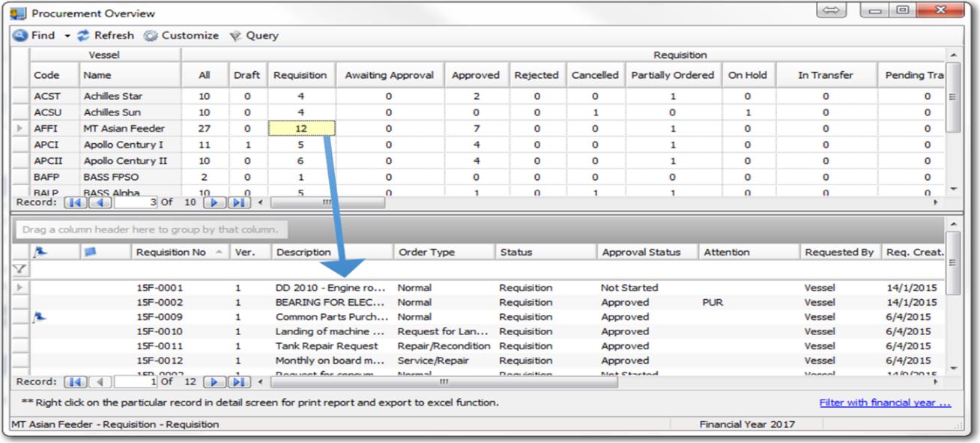Screen dimensions: 980x443
Task: Open the Find dropdown arrow
Action: pos(66,36)
